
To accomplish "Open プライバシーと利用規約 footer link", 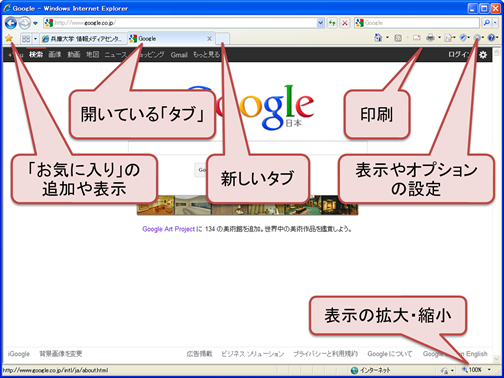I will tap(325, 354).
